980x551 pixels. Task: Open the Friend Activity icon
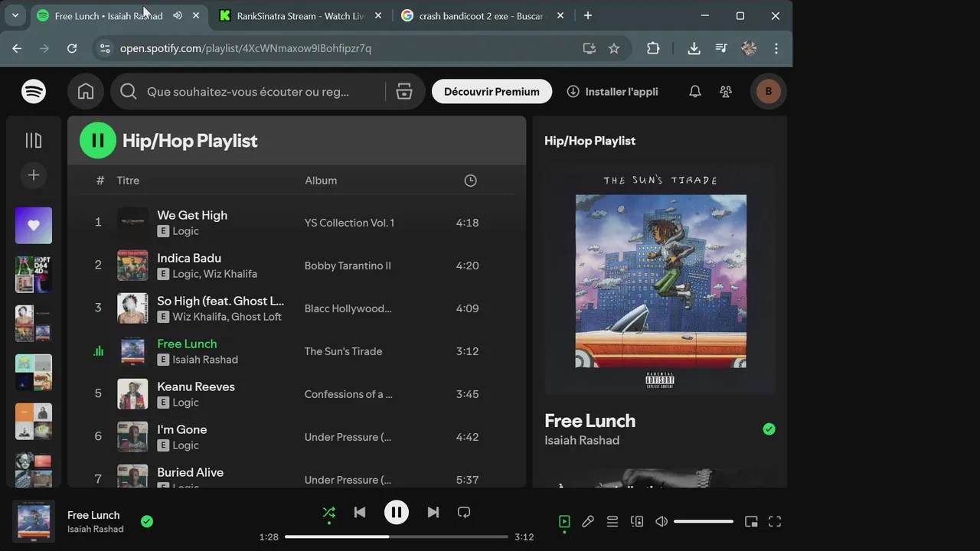tap(726, 92)
